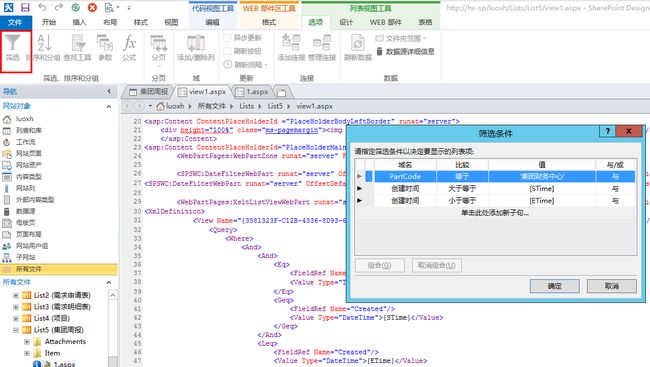Click scroll-up arrow of 所有文件 tree
650x367 pixels.
[x=112, y=295]
